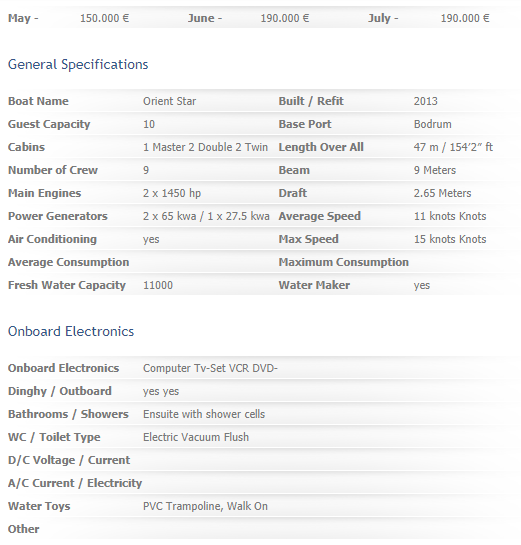Viewport: 521px width, 545px height.
Task: Click the Power Generators kwa value
Action: coord(206,216)
